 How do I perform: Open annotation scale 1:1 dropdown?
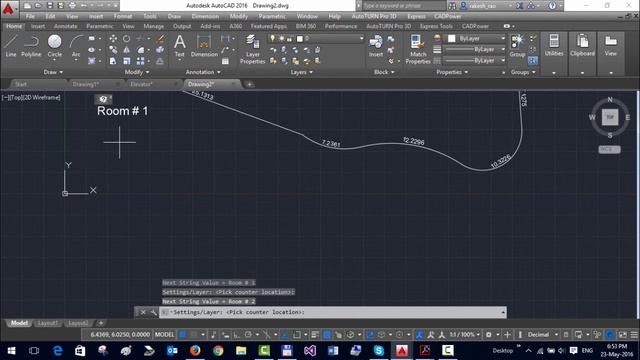pyautogui.click(x=464, y=335)
